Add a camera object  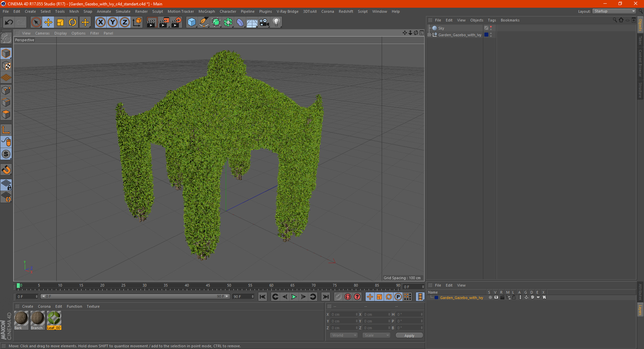[264, 22]
